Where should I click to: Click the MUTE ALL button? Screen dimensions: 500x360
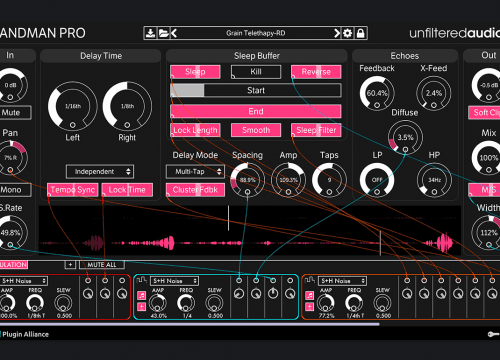[102, 265]
